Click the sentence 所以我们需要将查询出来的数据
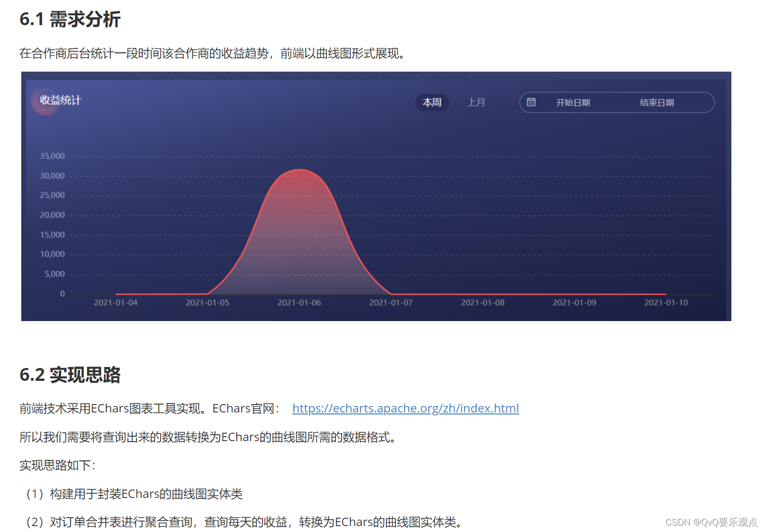The width and height of the screenshot is (765, 532). point(208,437)
